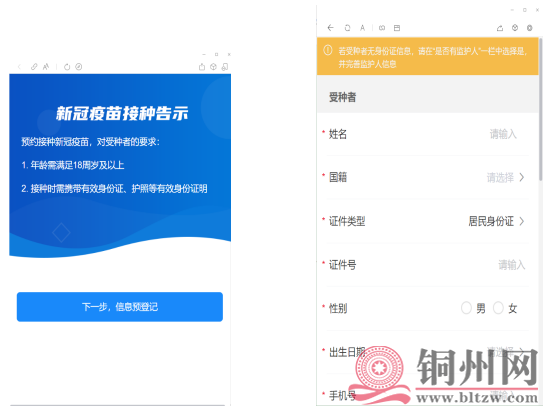Click the 新冠疫苗接种告示 title
The height and width of the screenshot is (411, 551).
[x=122, y=113]
